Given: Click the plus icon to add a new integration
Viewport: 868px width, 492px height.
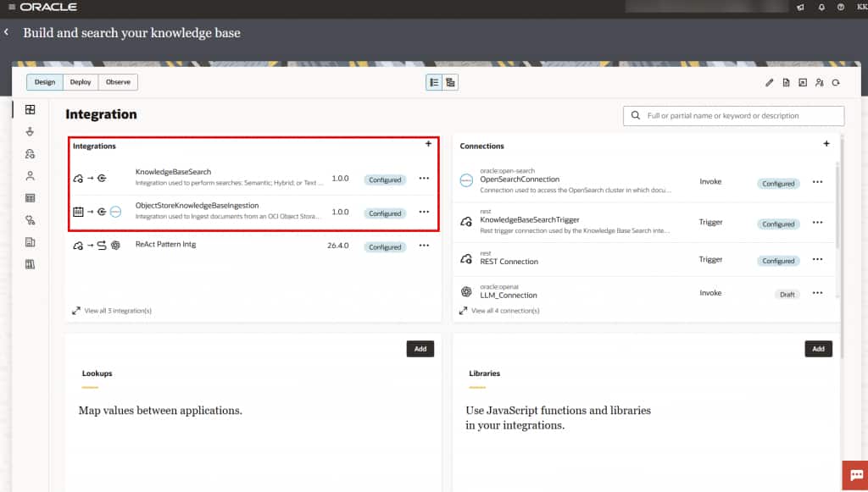Looking at the screenshot, I should pos(428,144).
